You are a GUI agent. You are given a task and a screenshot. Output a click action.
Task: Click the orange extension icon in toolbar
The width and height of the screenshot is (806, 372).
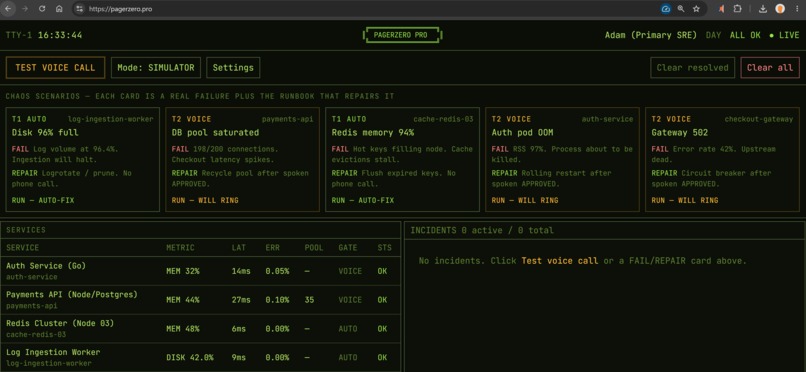722,9
